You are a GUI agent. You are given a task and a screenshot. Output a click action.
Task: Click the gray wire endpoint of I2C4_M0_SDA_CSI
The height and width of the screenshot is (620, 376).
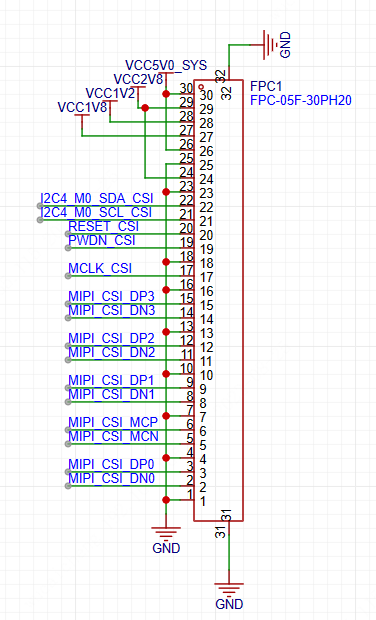click(x=40, y=206)
